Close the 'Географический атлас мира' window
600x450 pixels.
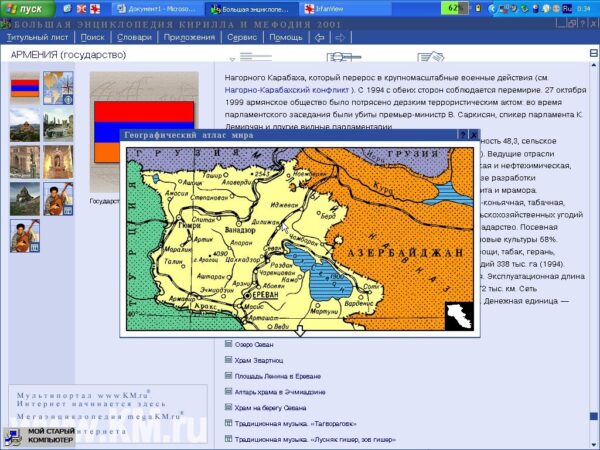coord(474,134)
